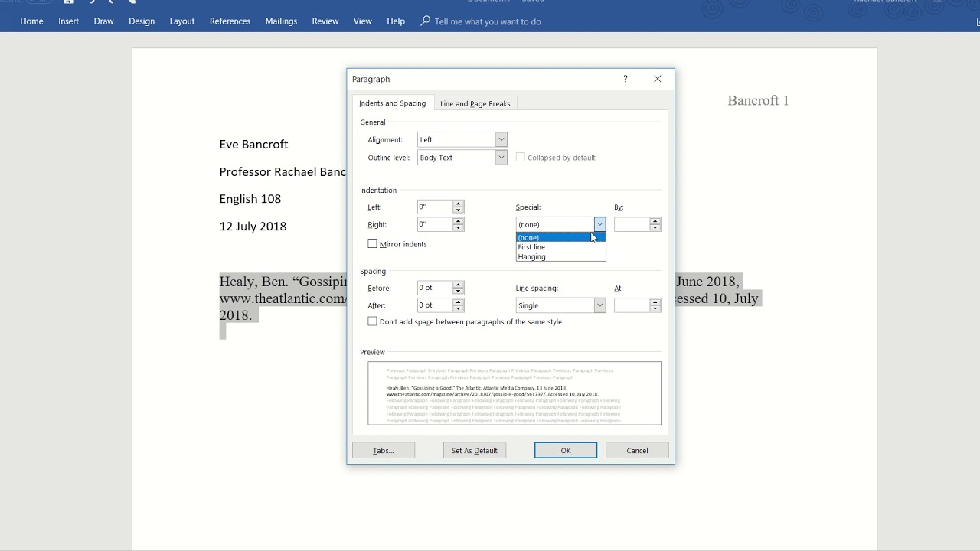Click the Bancroft 1 page header
The image size is (980, 551).
[x=758, y=100]
